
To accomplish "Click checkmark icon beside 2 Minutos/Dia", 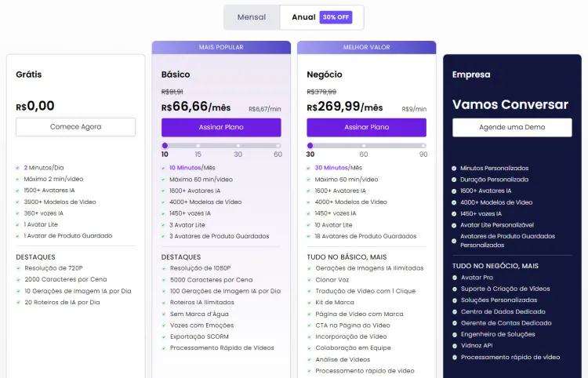I will pos(17,168).
